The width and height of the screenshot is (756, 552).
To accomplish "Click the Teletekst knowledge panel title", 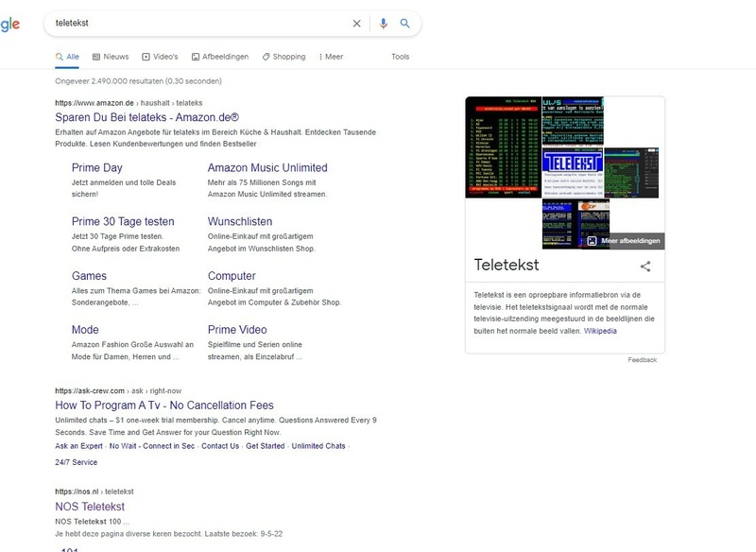I will pyautogui.click(x=507, y=266).
